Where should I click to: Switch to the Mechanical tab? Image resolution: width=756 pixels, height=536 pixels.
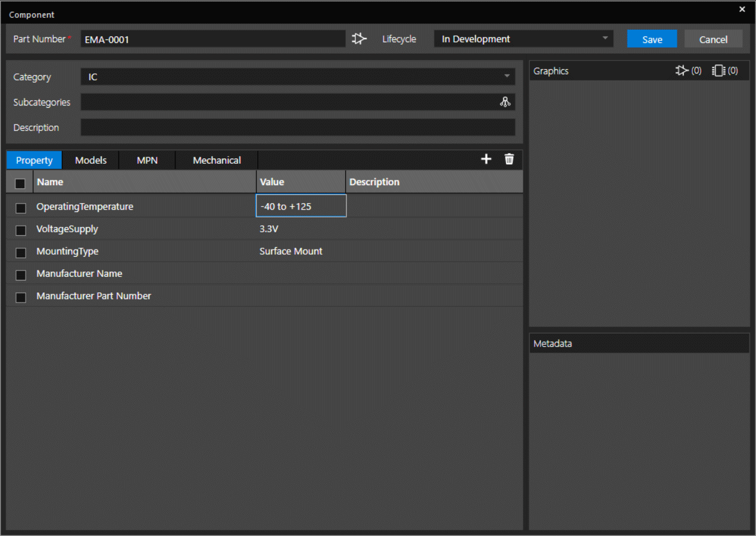point(216,160)
